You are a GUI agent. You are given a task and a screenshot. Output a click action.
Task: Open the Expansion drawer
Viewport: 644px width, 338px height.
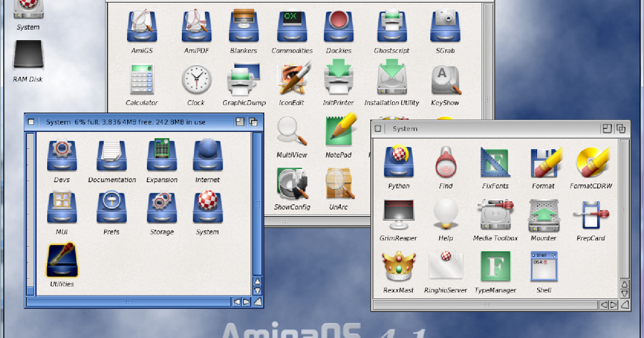tap(162, 156)
